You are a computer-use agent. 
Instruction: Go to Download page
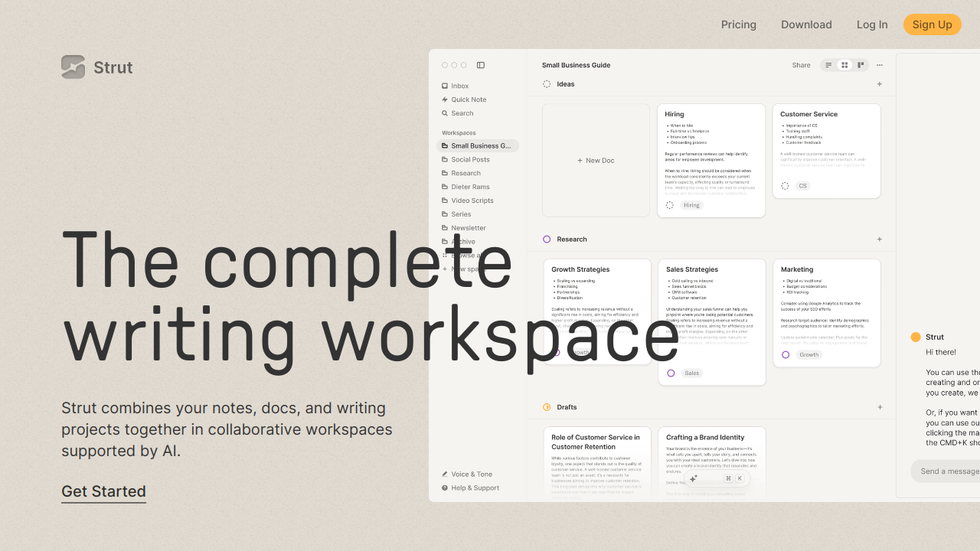coord(806,24)
